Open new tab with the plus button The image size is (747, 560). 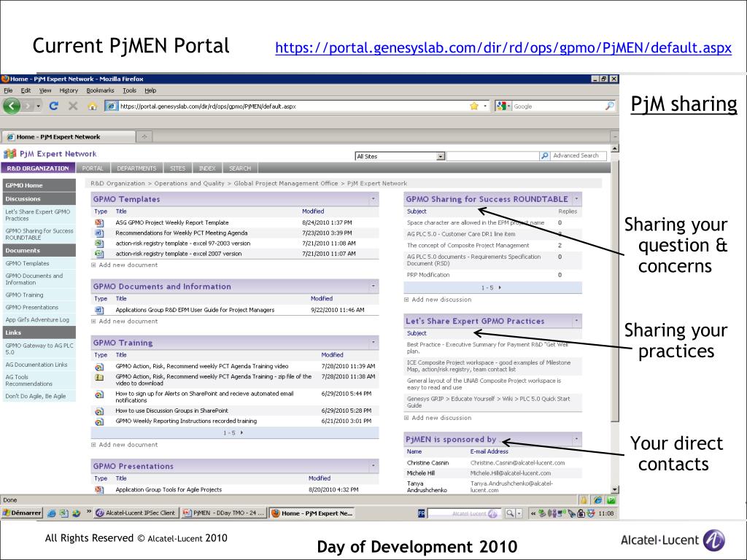[144, 136]
